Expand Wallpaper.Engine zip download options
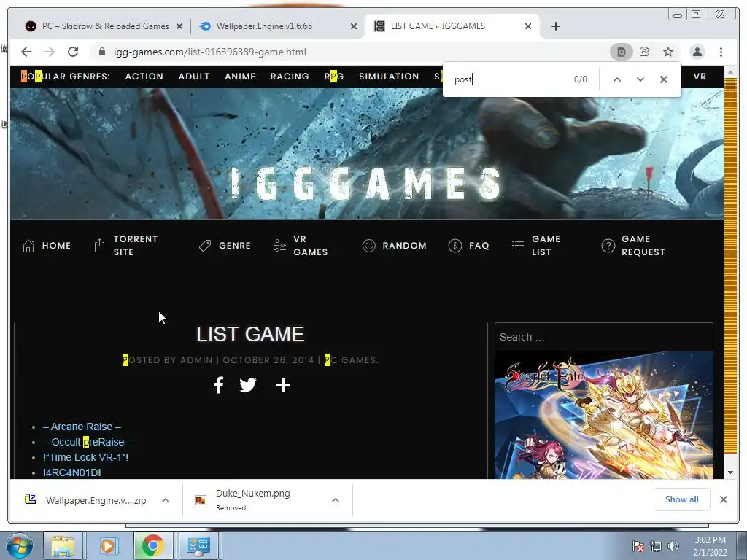Viewport: 747px width, 560px height. [x=166, y=500]
